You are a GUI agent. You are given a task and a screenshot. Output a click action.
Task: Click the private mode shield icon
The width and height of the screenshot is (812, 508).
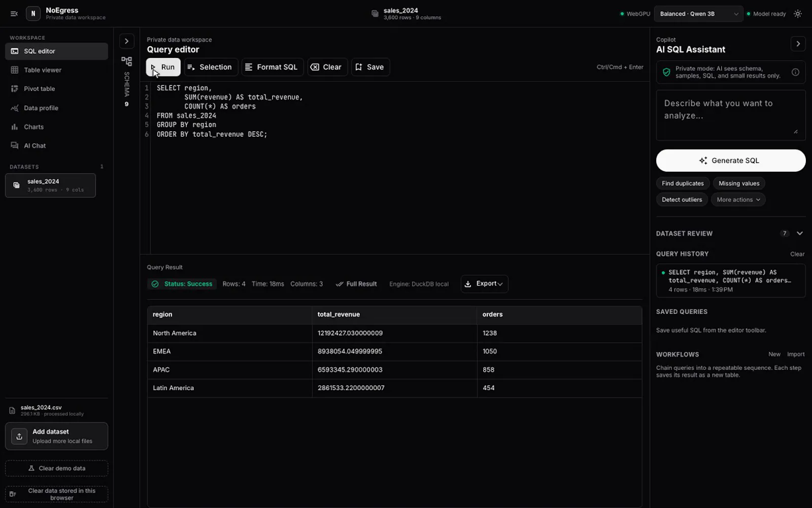click(x=666, y=72)
